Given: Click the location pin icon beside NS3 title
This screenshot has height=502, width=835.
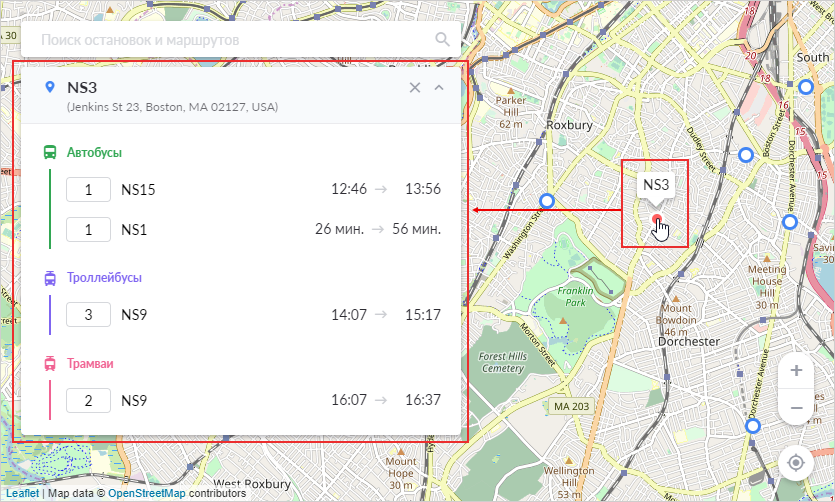Looking at the screenshot, I should tap(49, 88).
